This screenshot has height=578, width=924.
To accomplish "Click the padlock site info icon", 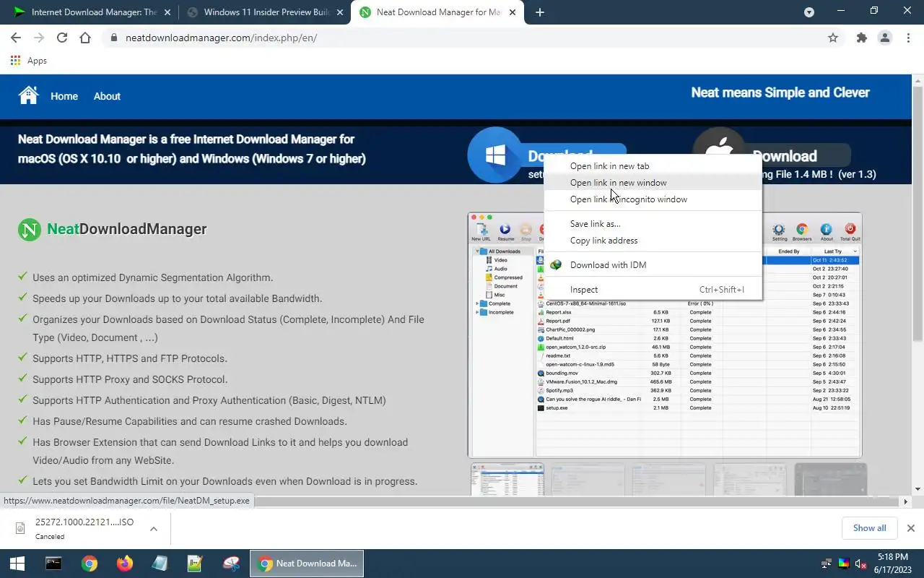I will pyautogui.click(x=113, y=38).
